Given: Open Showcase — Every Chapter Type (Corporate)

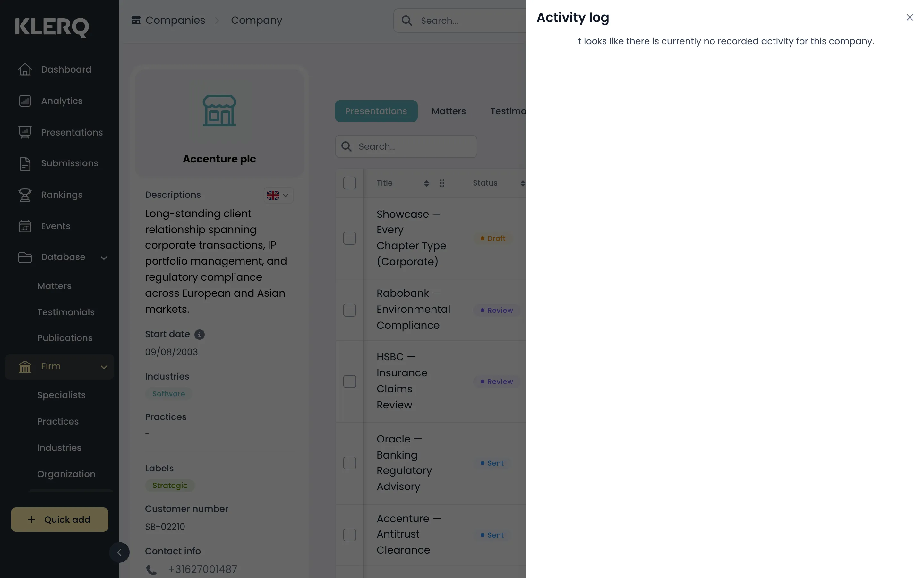Looking at the screenshot, I should (x=411, y=238).
